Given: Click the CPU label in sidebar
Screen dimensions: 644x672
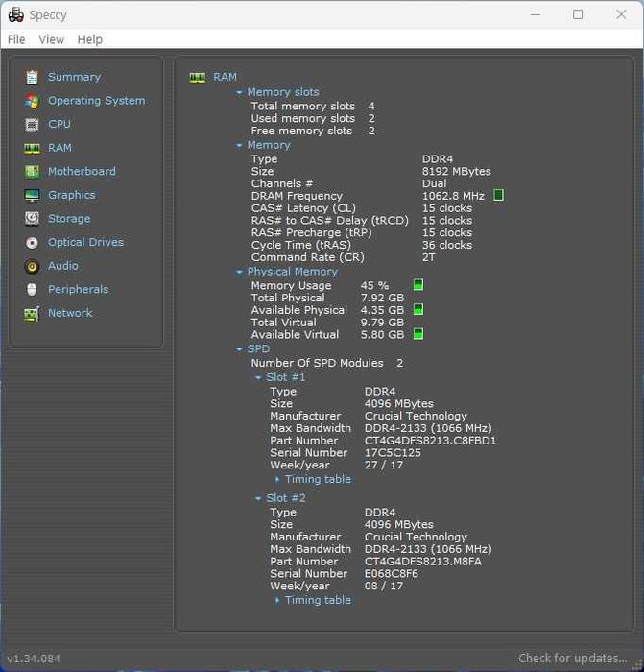Looking at the screenshot, I should (x=60, y=124).
